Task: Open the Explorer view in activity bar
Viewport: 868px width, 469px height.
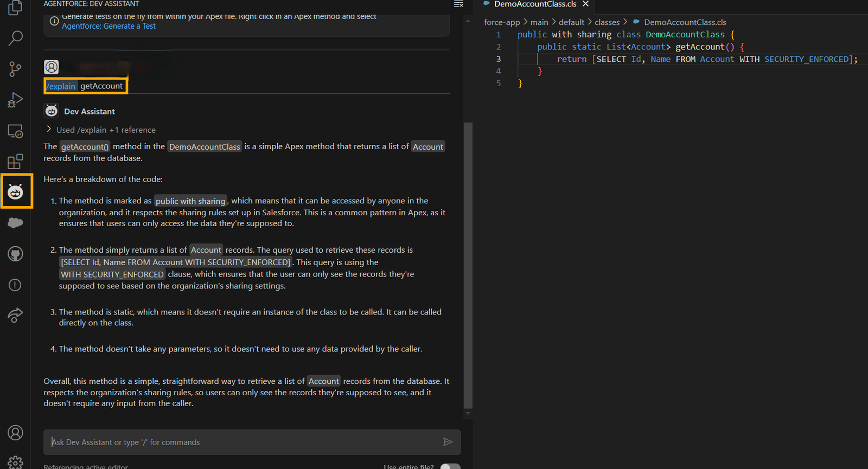Action: [15, 8]
